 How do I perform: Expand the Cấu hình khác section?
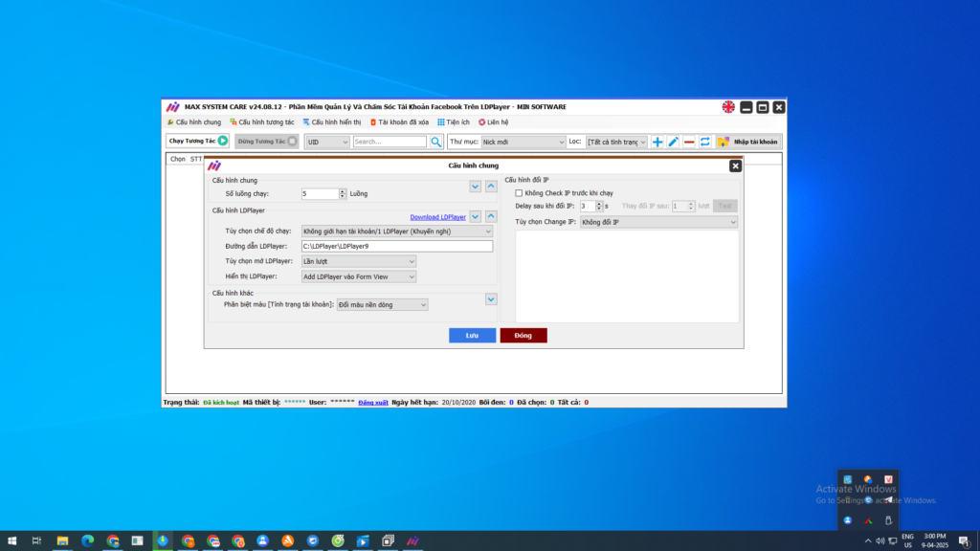(491, 299)
